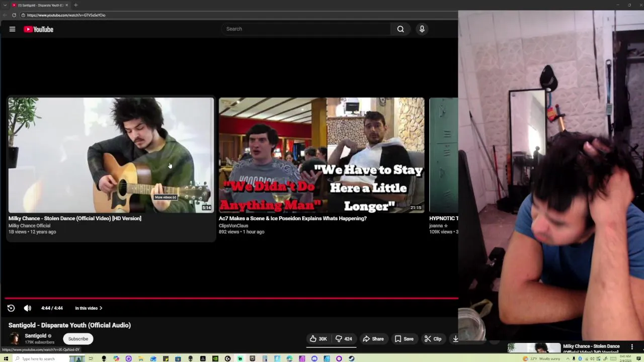Close the Santigold browser tab
The image size is (644, 362).
[x=66, y=5]
